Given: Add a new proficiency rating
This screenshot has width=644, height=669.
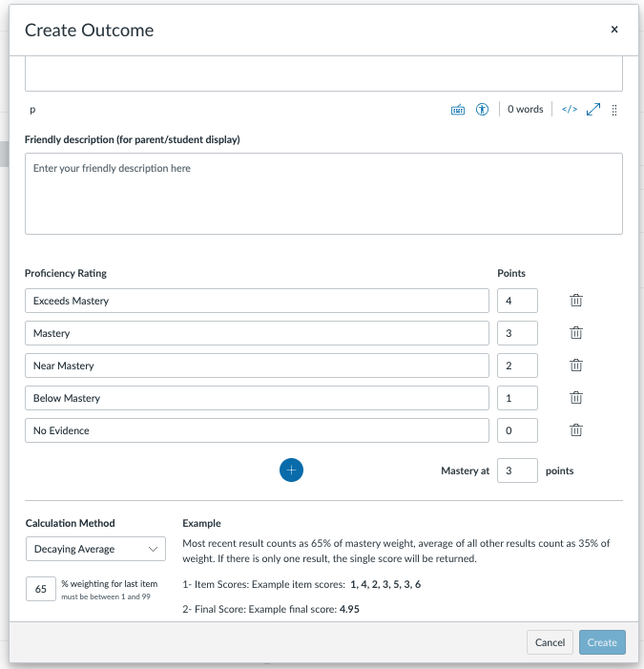Looking at the screenshot, I should (x=291, y=470).
